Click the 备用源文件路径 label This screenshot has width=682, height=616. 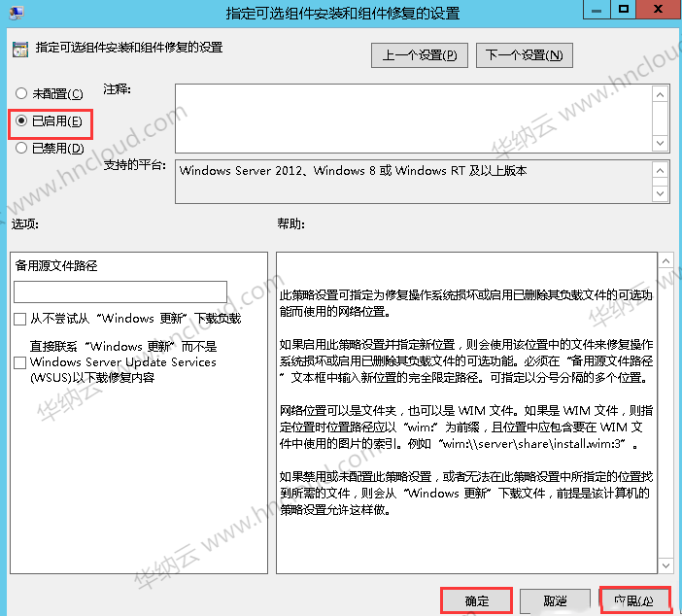56,266
